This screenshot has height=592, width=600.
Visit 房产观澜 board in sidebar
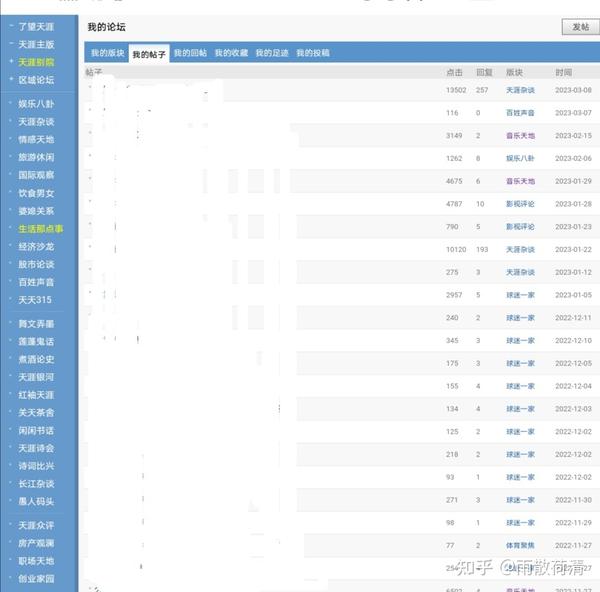click(x=36, y=543)
